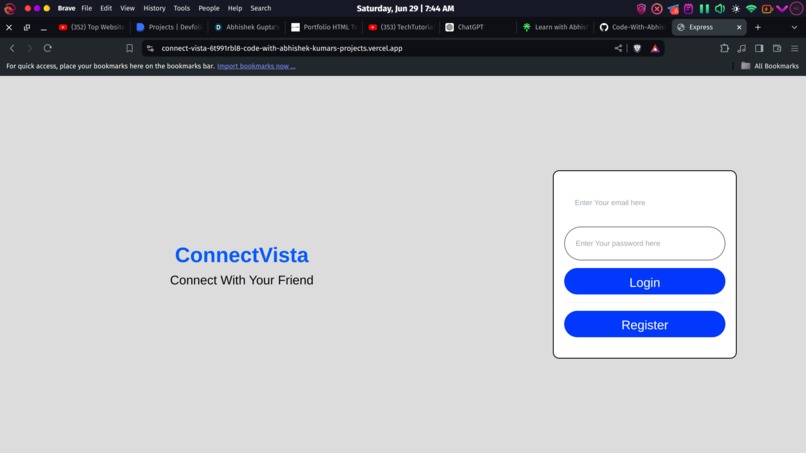Open the Edit menu
This screenshot has width=806, height=453.
pyautogui.click(x=106, y=8)
